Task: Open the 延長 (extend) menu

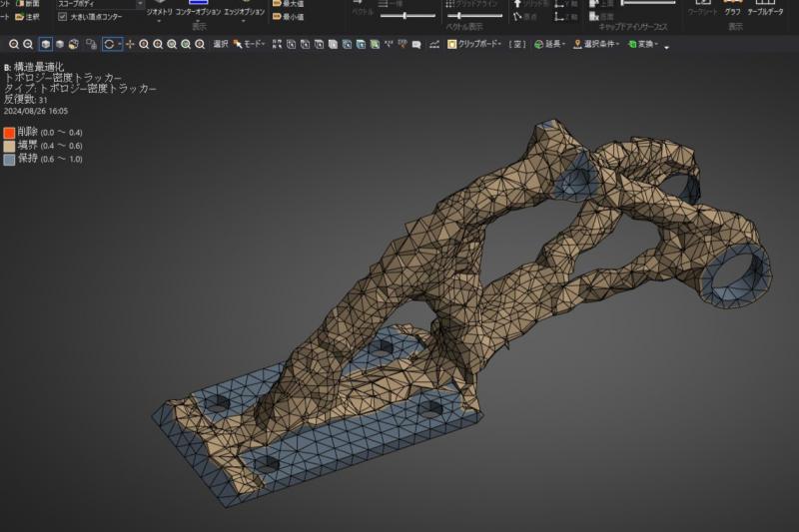Action: [550, 45]
